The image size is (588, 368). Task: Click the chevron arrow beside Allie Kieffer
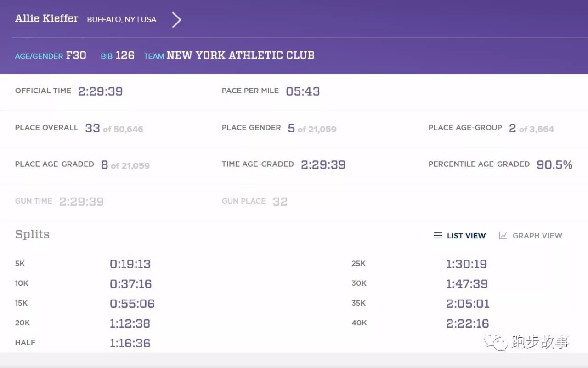[x=176, y=20]
